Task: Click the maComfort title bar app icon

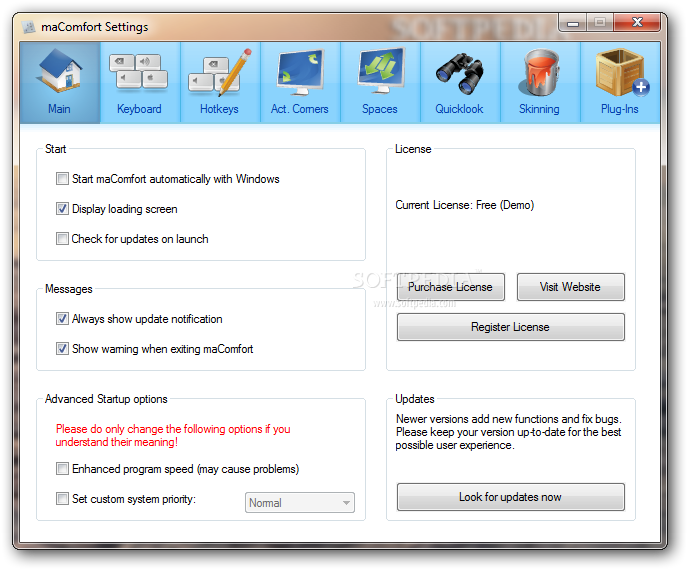Action: [x=29, y=27]
